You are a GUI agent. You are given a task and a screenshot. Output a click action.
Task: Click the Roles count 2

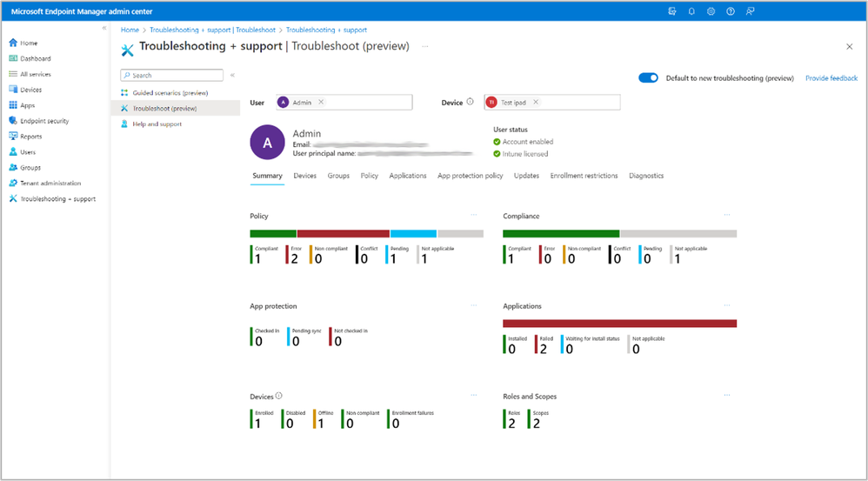pos(511,424)
